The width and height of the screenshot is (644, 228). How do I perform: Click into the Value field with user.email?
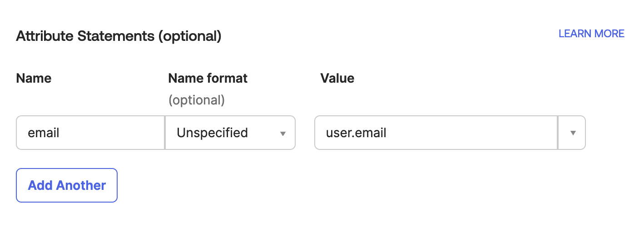[x=435, y=133]
